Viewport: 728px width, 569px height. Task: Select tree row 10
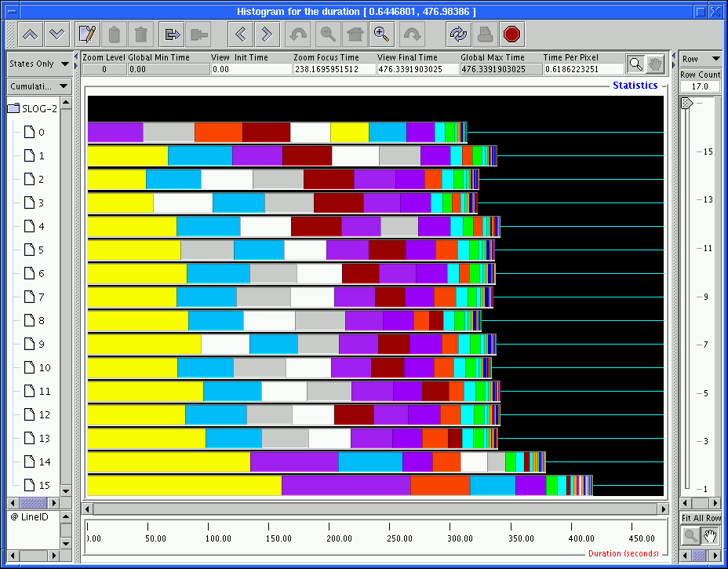click(x=37, y=367)
